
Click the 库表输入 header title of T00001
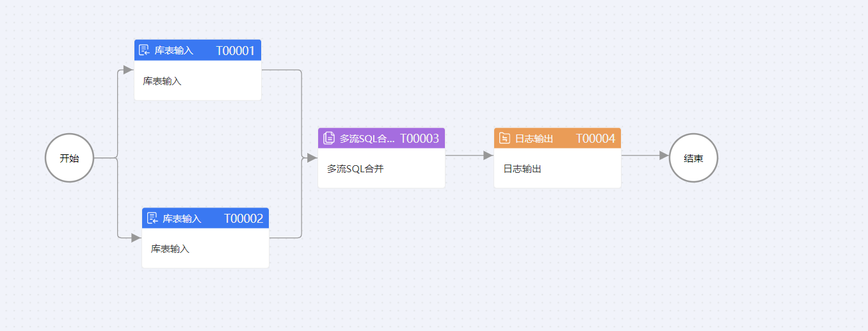click(x=173, y=50)
